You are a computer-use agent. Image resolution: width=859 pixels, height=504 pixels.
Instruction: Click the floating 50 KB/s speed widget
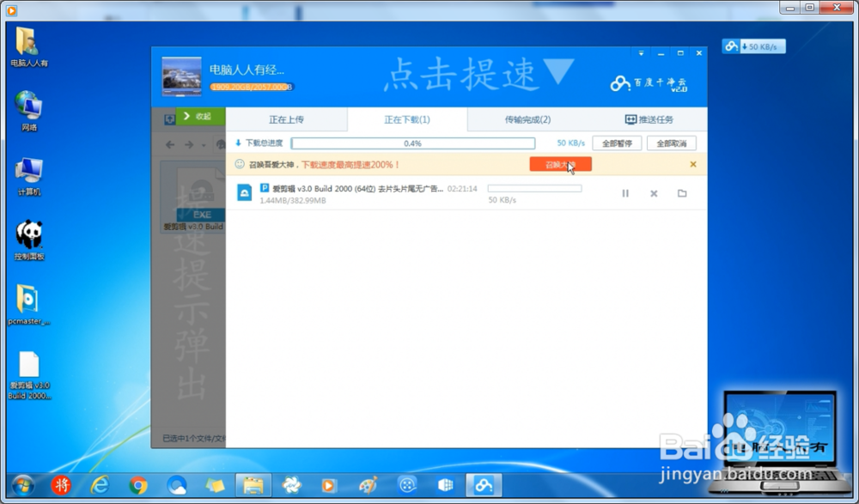pos(754,46)
